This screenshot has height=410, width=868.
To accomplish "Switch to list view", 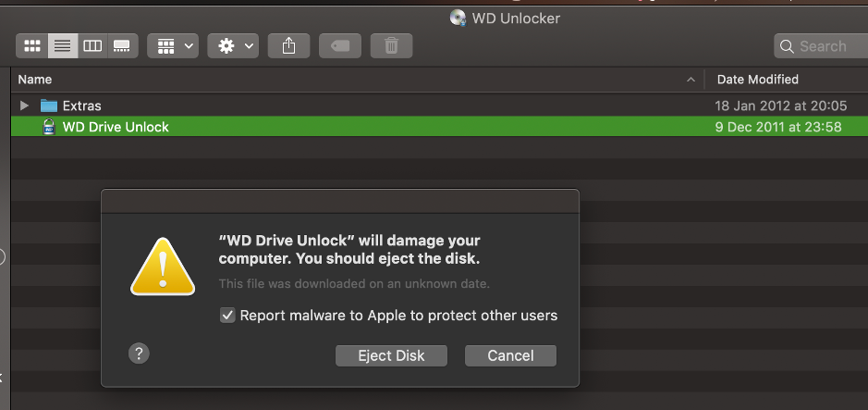I will 62,45.
